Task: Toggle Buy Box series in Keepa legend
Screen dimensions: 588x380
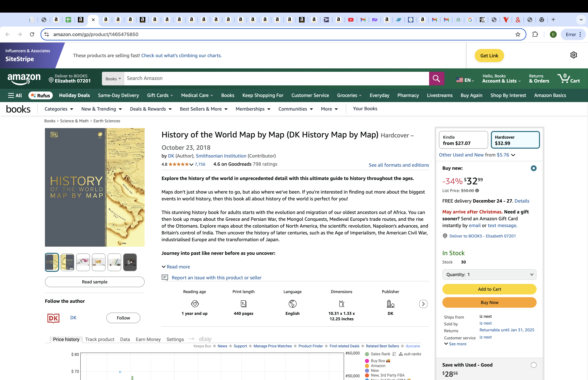Action: pos(378,361)
